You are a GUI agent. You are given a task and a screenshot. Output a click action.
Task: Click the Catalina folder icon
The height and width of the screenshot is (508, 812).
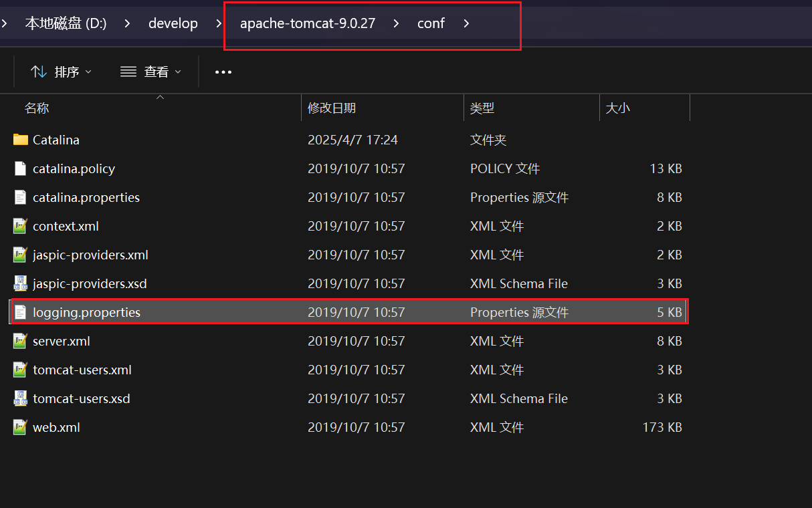click(x=21, y=140)
